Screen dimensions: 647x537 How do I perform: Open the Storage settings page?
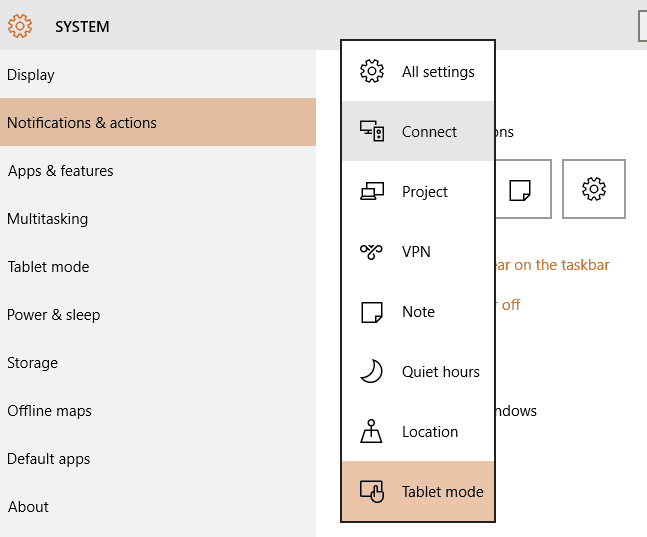tap(32, 363)
